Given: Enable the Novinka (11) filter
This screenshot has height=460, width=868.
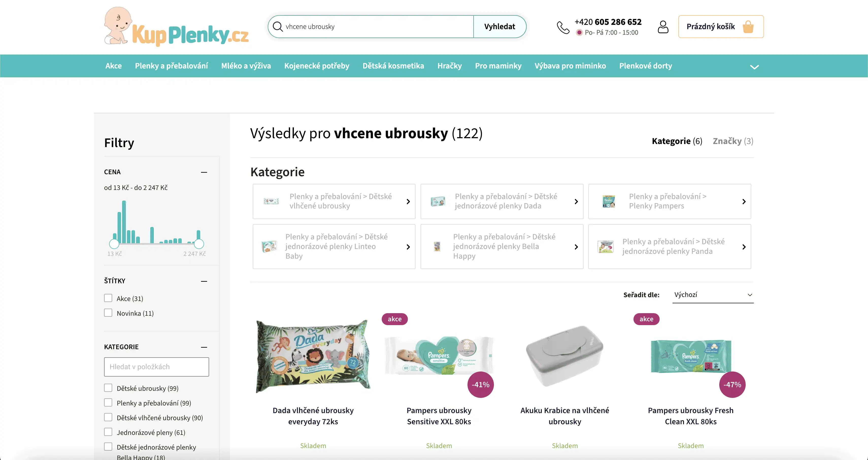Looking at the screenshot, I should point(108,313).
